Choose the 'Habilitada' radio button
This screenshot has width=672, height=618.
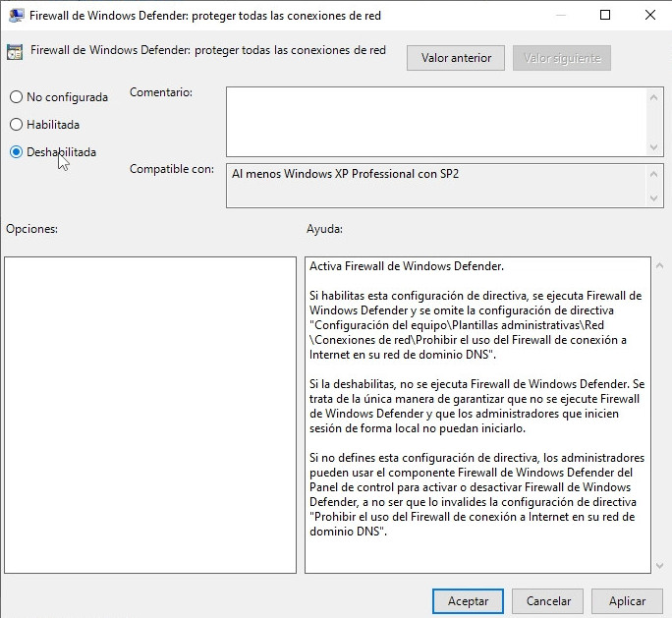16,125
